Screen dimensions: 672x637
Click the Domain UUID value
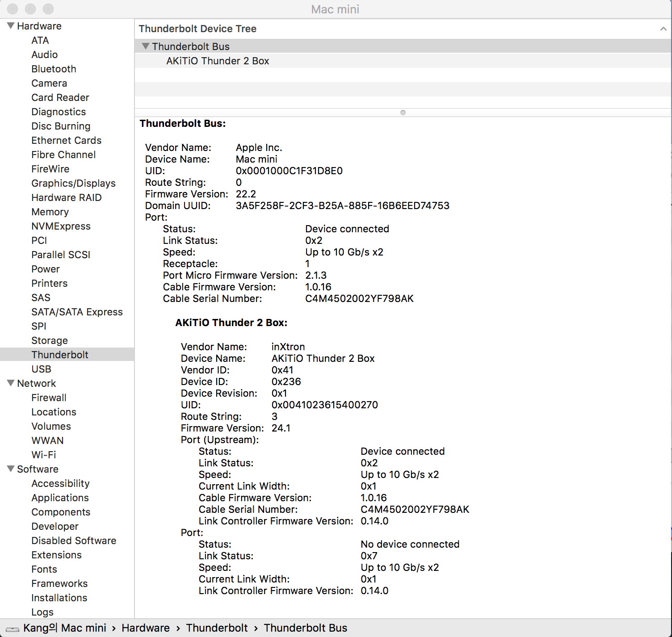[x=343, y=205]
